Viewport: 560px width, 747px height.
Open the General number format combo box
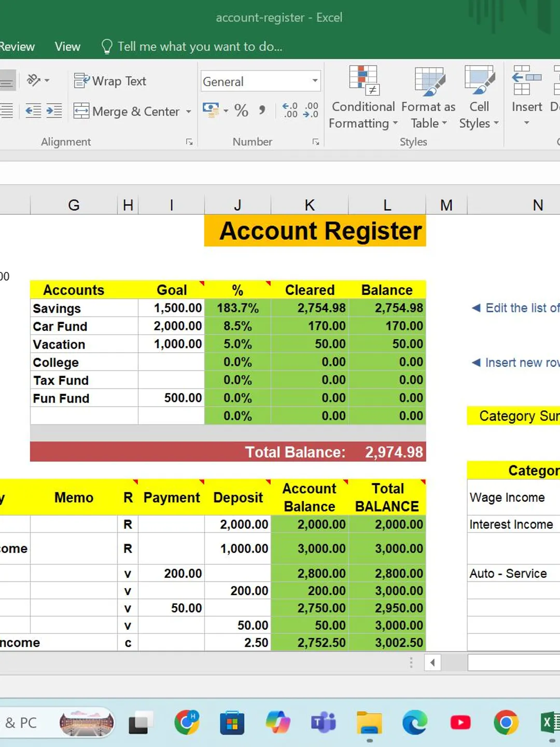(x=261, y=81)
